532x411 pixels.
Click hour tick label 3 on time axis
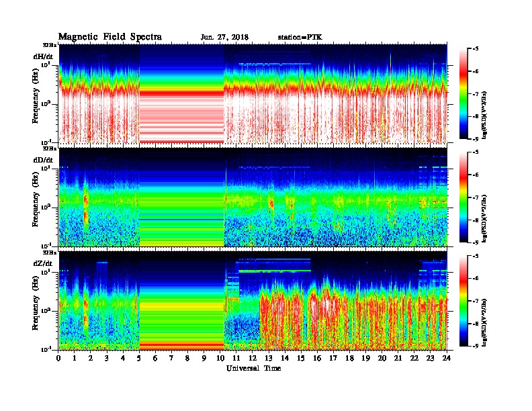click(107, 358)
